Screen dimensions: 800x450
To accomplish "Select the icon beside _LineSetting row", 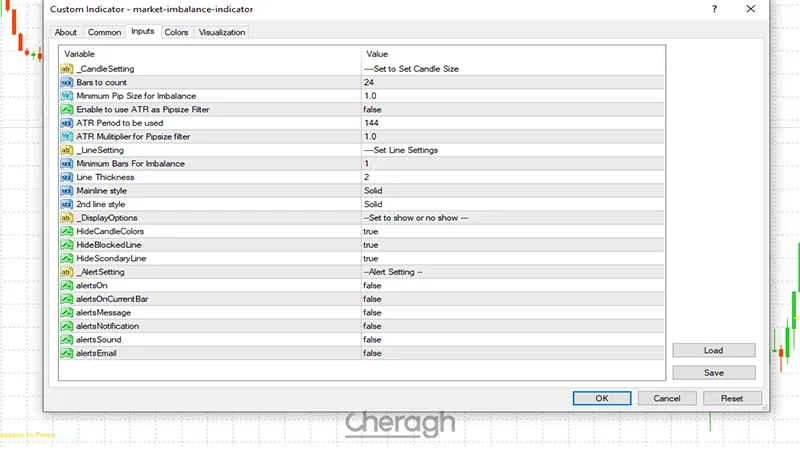I will (67, 150).
